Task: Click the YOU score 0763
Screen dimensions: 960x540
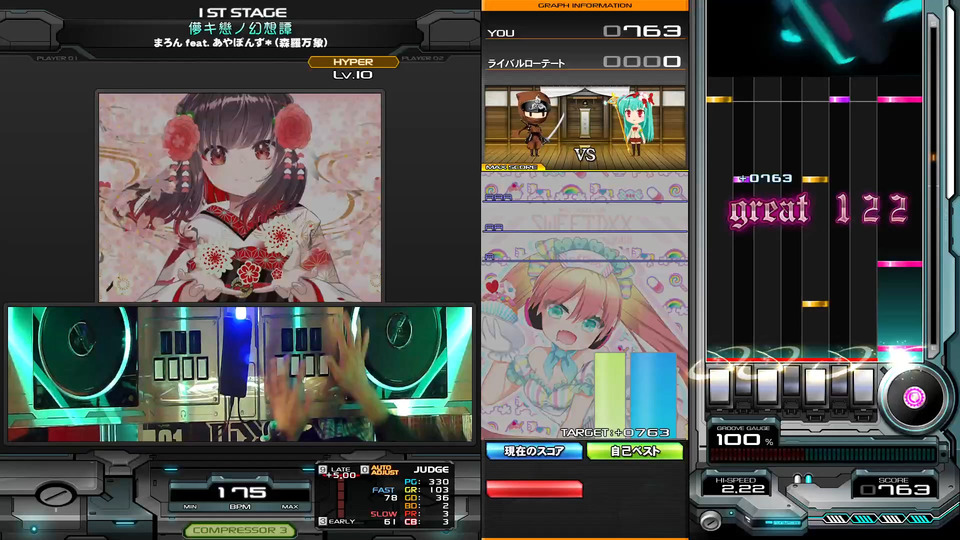Action: (642, 31)
